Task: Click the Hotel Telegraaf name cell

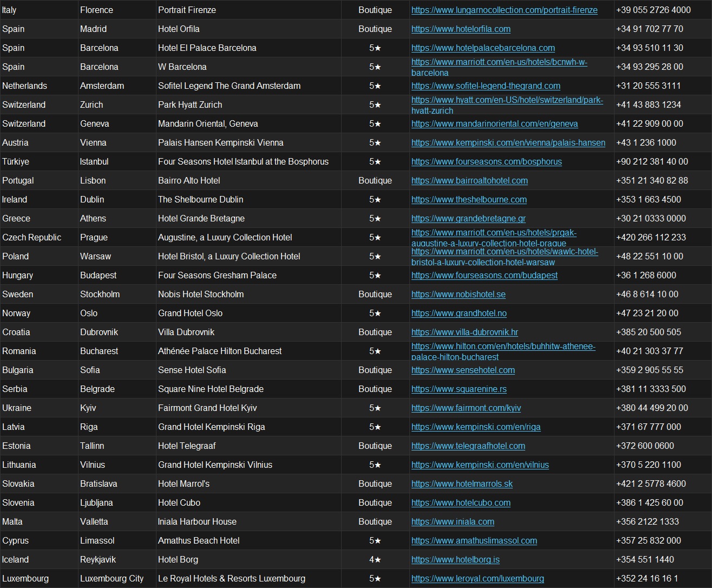Action: pos(249,446)
